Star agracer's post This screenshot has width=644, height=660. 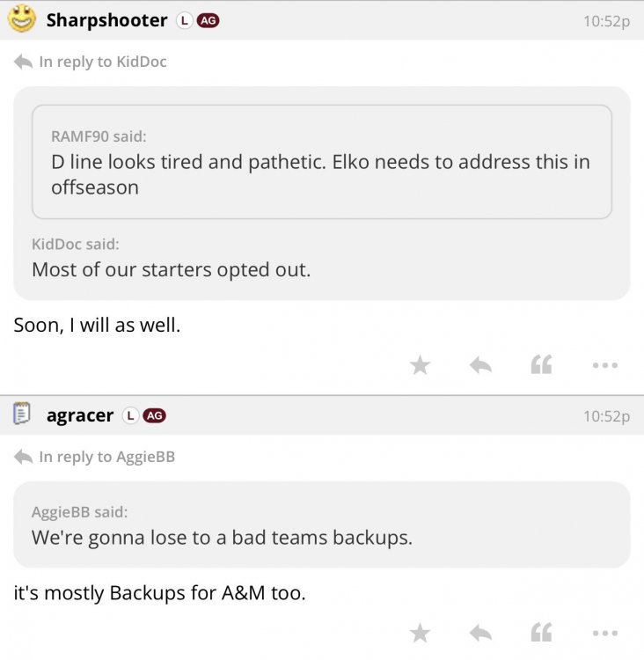tap(421, 632)
